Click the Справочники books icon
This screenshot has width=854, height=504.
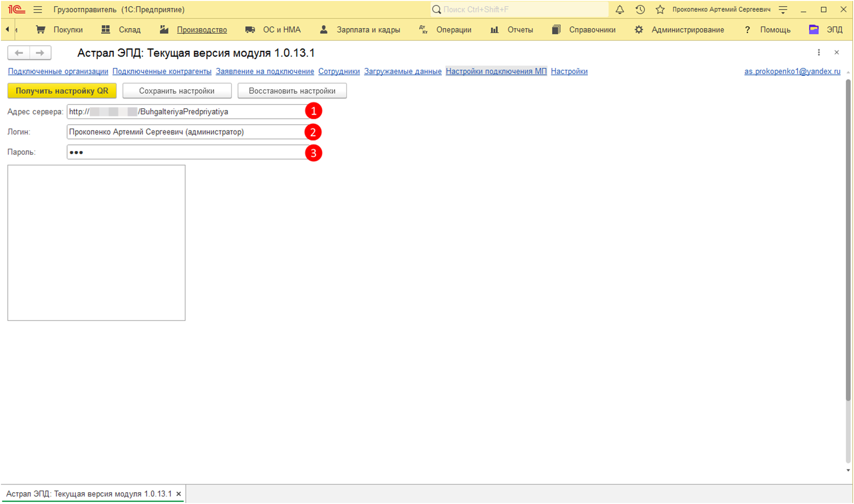click(556, 29)
